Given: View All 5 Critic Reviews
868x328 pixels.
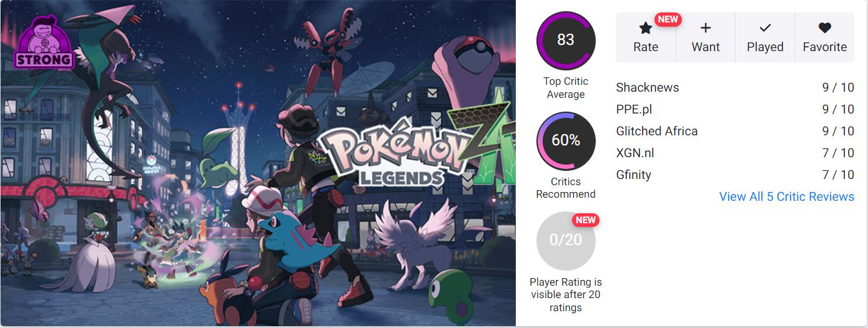Looking at the screenshot, I should [786, 196].
